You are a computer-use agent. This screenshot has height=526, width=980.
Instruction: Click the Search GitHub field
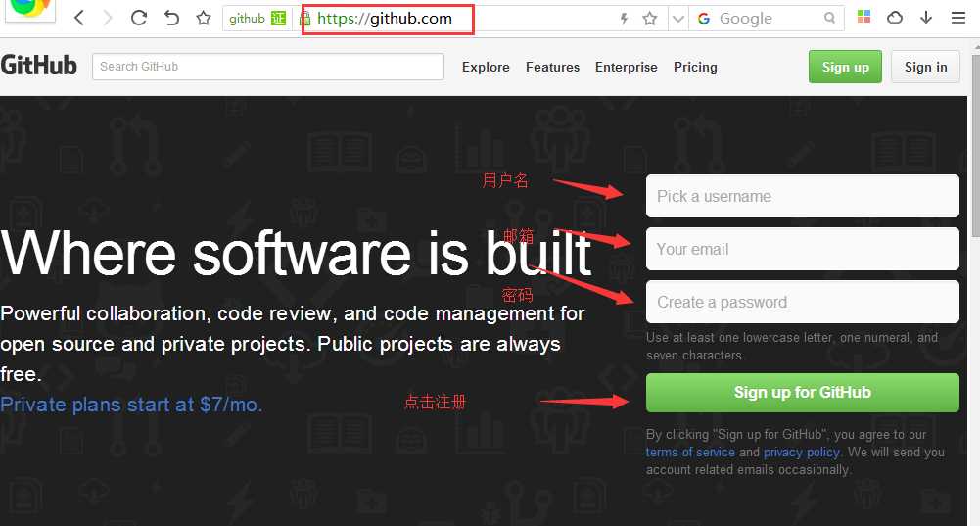coord(268,67)
